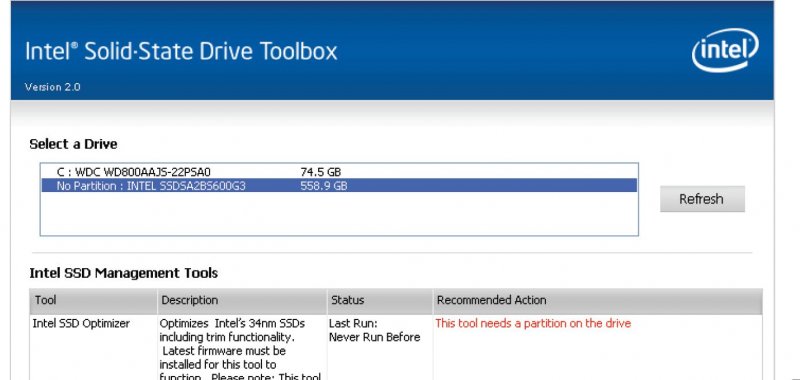Click the Tool column header
Screen dimensions: 800x380
point(93,300)
